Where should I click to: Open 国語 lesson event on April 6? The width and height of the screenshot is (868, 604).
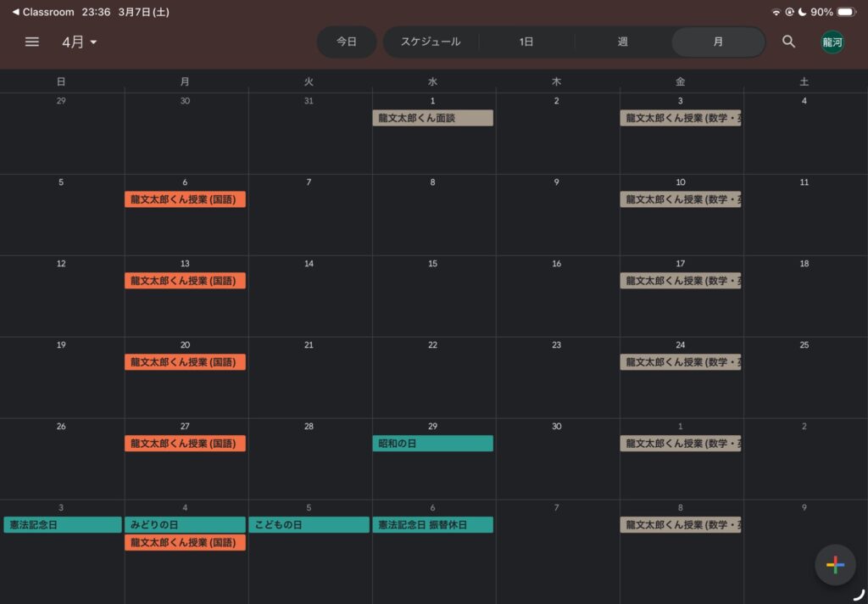pyautogui.click(x=185, y=199)
